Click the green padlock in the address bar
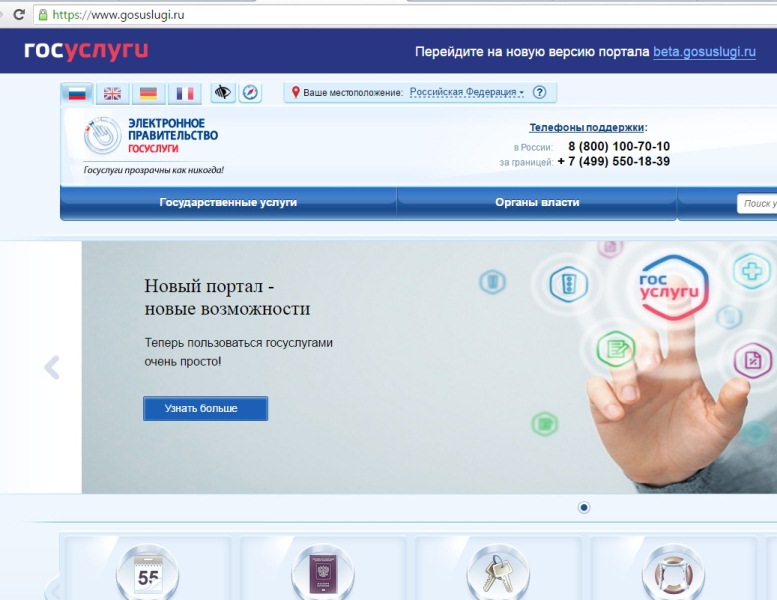This screenshot has width=777, height=600. click(43, 14)
